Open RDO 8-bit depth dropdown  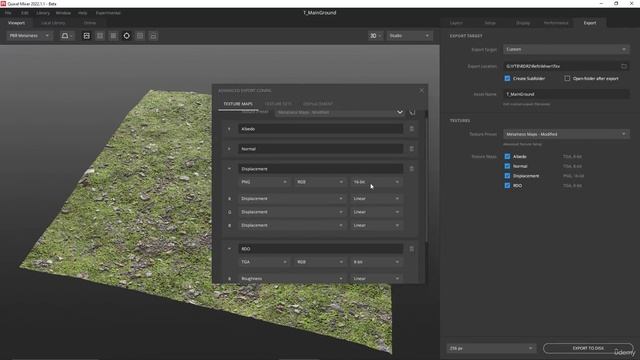point(376,262)
